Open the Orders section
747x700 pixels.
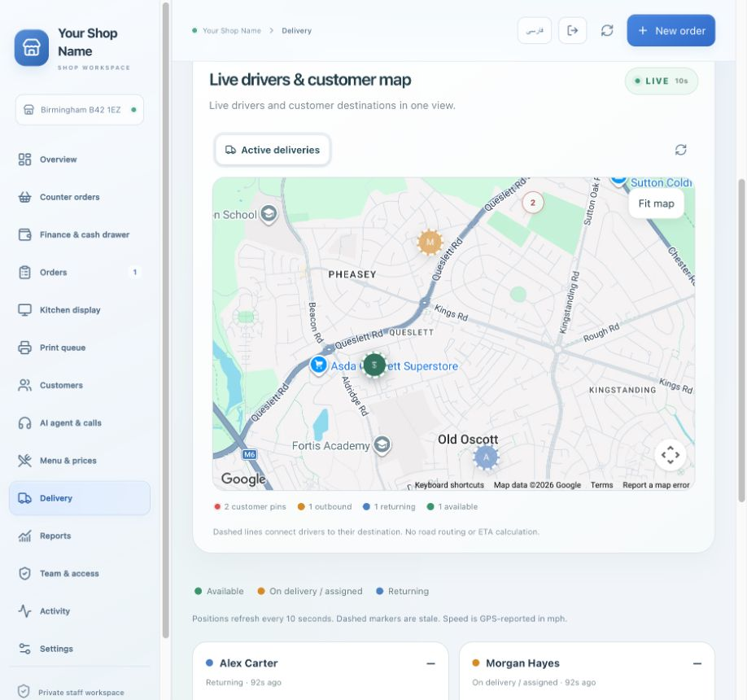[x=80, y=272]
